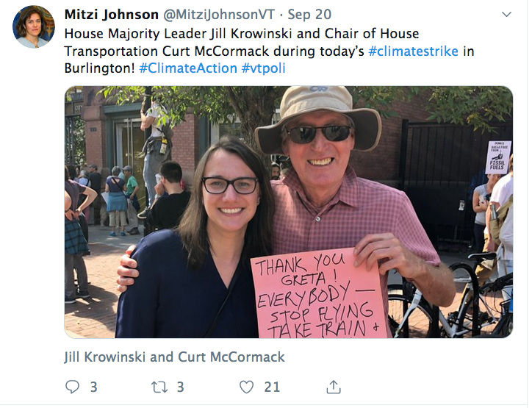
Task: Click the reply count of 3
Action: pos(93,387)
